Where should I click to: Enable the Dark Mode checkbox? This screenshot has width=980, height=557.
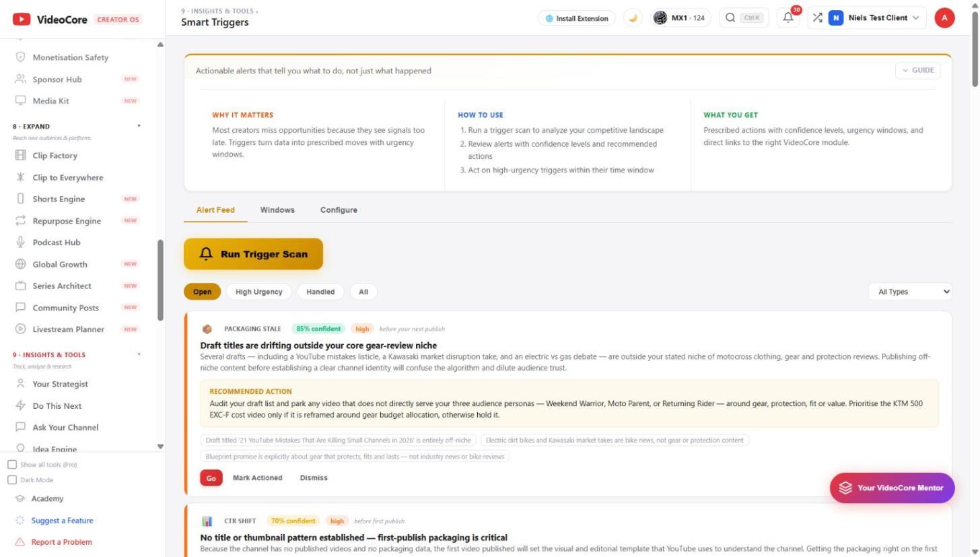pyautogui.click(x=12, y=480)
